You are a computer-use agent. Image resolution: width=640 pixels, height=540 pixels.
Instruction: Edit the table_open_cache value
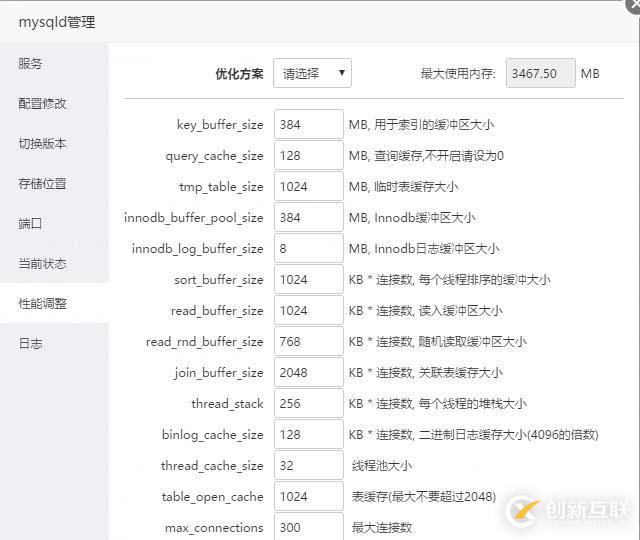tap(309, 496)
